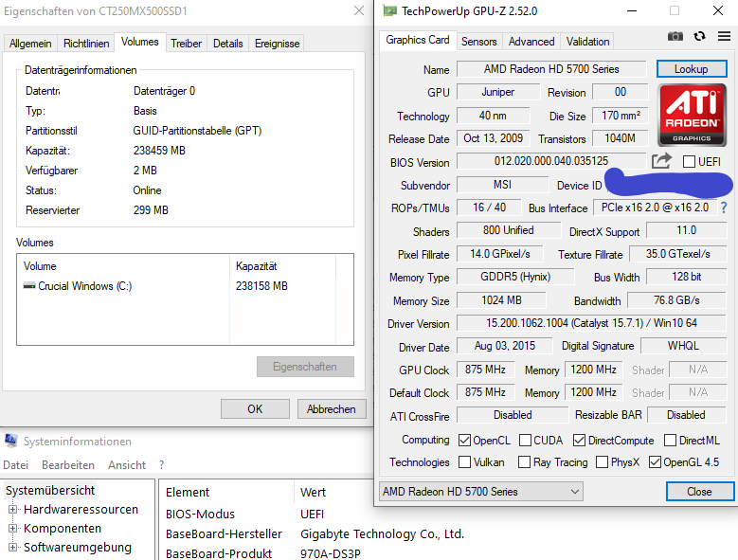Image resolution: width=738 pixels, height=560 pixels.
Task: Expand the Komponenten tree node
Action: point(12,528)
